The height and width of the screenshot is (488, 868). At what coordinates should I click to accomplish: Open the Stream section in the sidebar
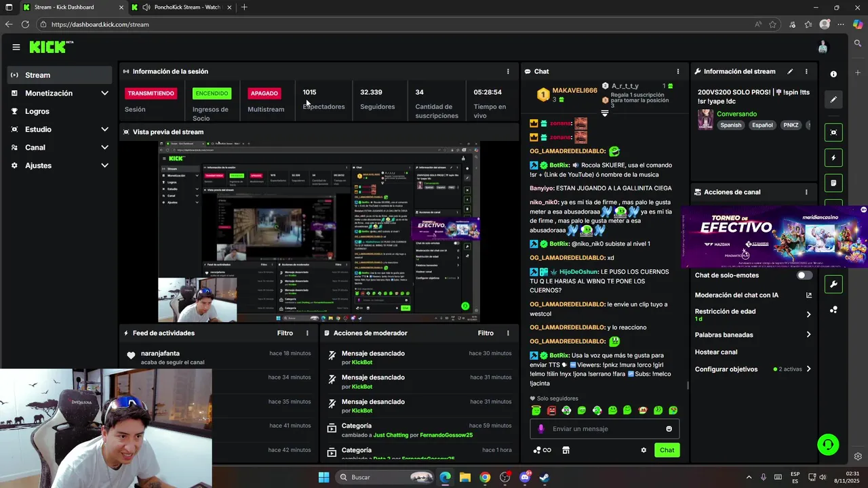[60, 75]
